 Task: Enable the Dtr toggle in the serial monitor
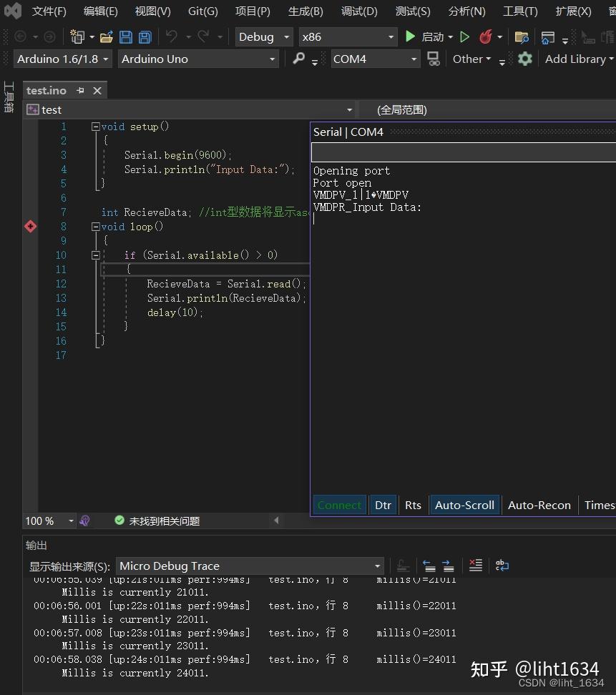383,505
